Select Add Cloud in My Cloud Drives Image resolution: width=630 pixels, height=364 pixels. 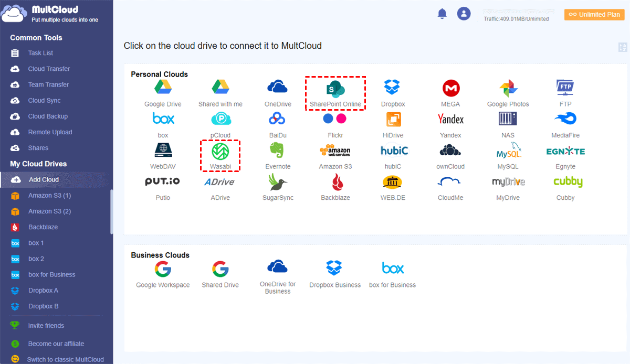(x=44, y=179)
